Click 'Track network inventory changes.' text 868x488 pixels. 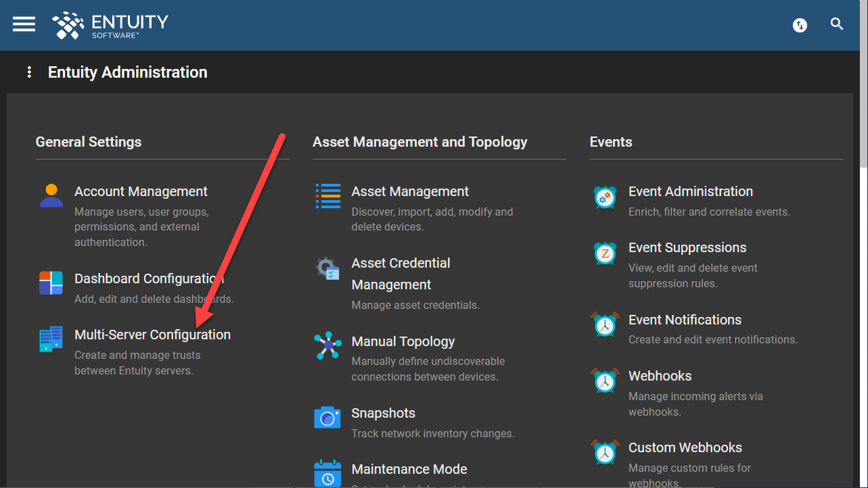433,433
